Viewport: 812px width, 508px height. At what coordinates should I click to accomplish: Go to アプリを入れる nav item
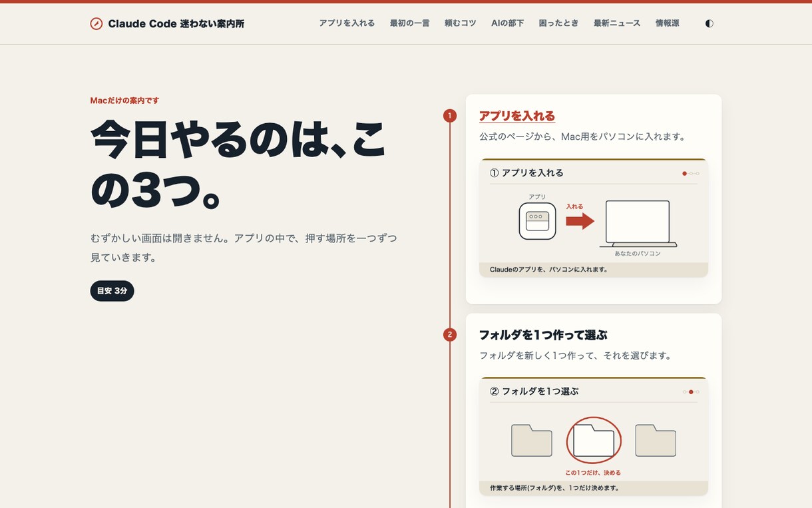pos(347,23)
